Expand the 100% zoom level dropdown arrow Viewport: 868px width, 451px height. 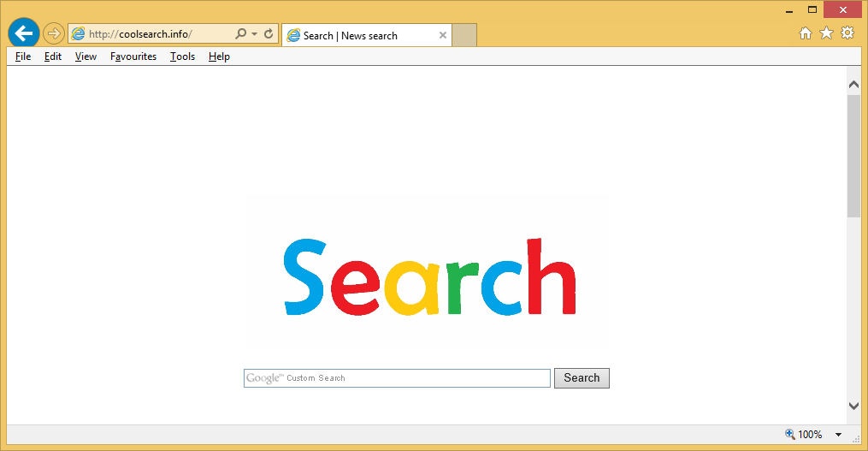[839, 435]
